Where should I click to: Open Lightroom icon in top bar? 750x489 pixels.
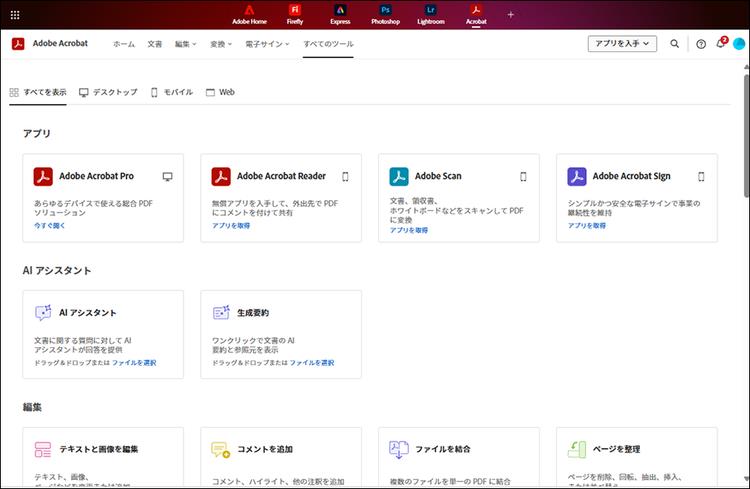tap(431, 14)
